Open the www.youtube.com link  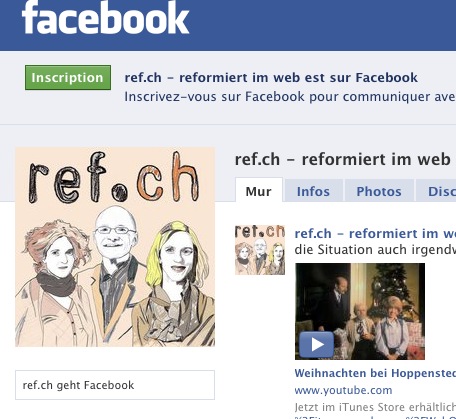(343, 390)
